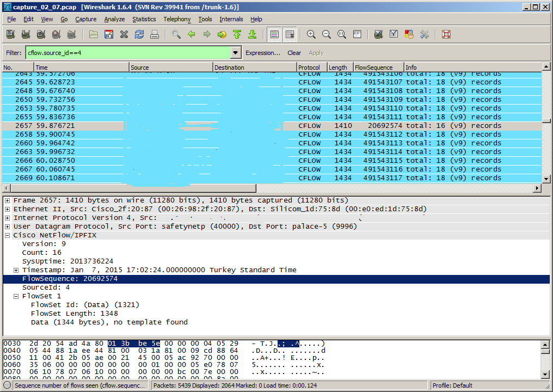Click the Filter: button
Screen dimensions: 553x392
(x=14, y=53)
